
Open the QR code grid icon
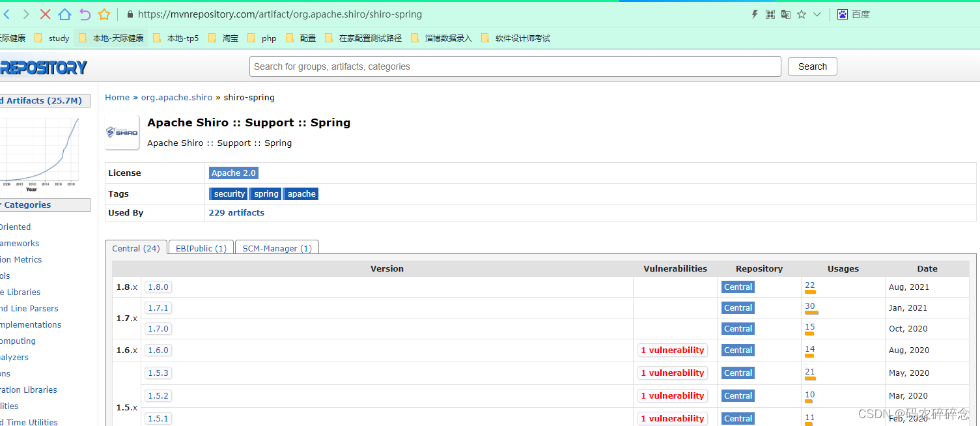[x=770, y=14]
